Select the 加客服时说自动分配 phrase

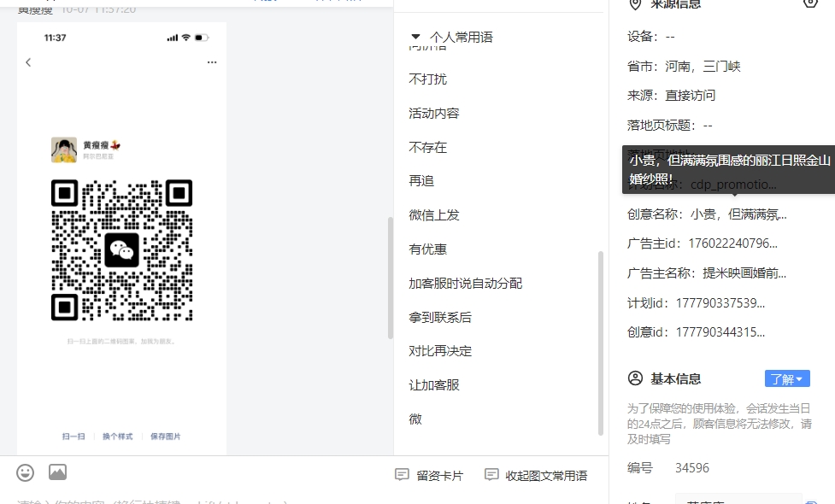(466, 283)
